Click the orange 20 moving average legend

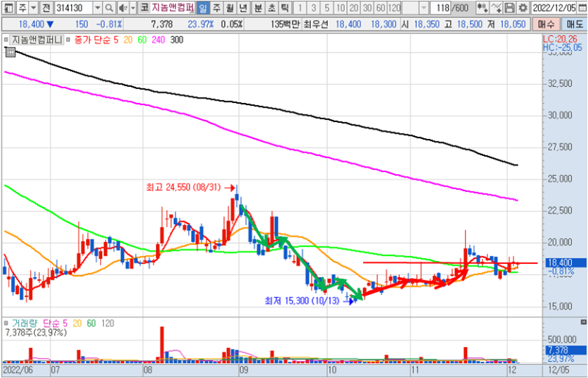tap(128, 40)
